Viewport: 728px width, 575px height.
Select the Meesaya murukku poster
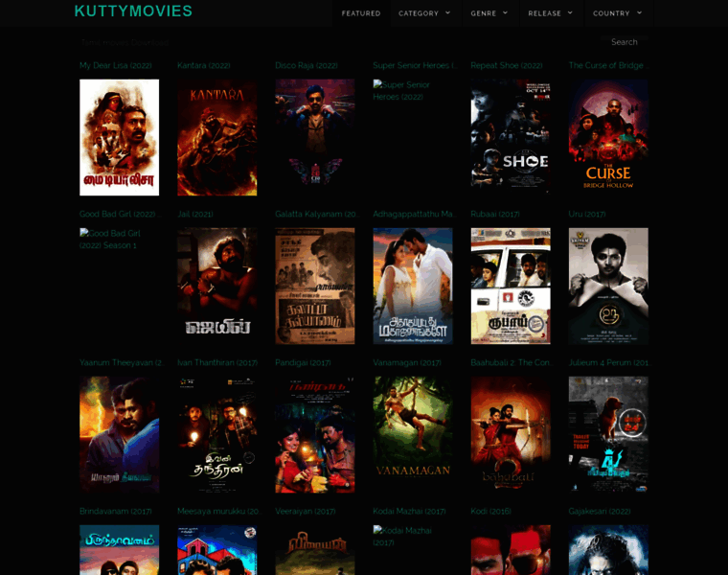pos(217,550)
